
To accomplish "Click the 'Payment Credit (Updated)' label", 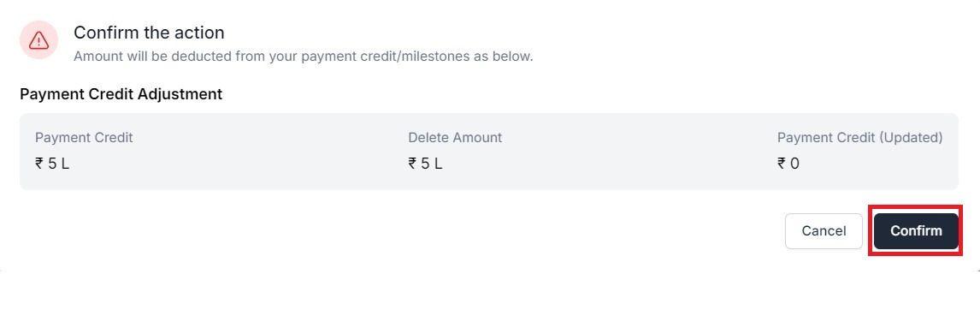I will click(x=860, y=137).
